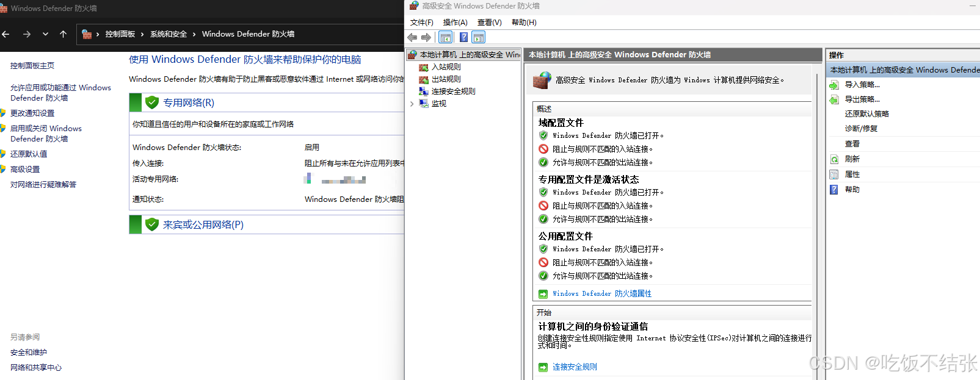Click 刷新 in the actions pane

(852, 159)
